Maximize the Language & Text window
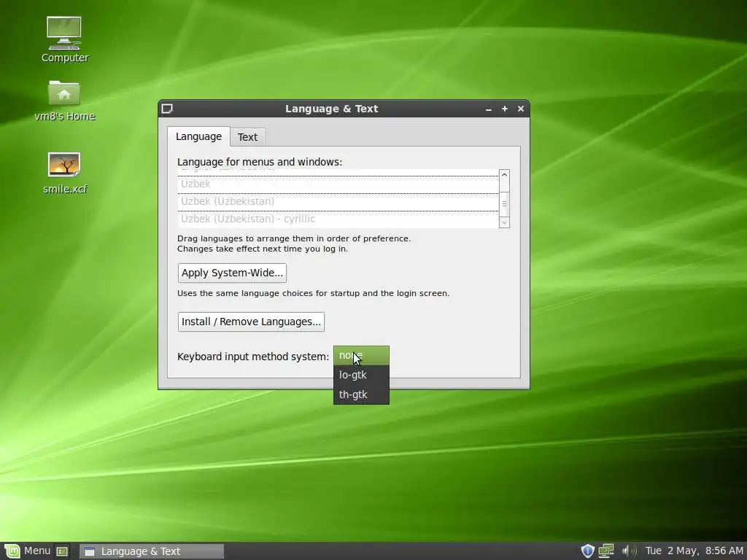Viewport: 747px width, 560px height. 505,109
